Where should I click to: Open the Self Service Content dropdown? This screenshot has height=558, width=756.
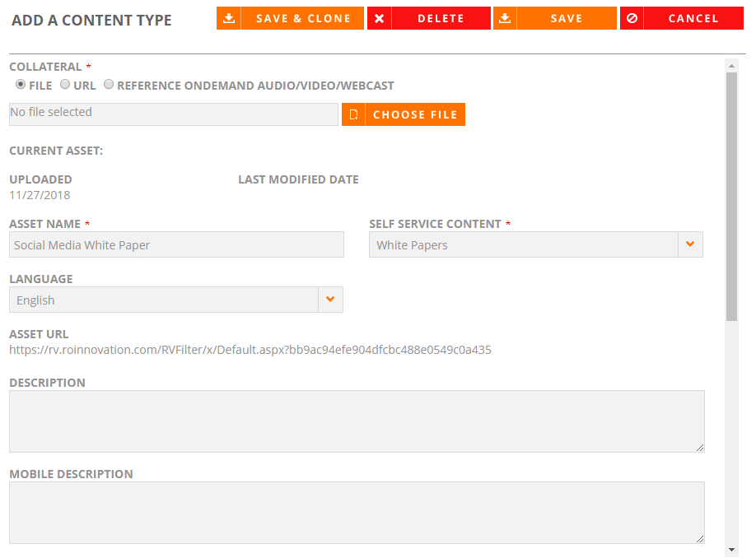pos(690,244)
